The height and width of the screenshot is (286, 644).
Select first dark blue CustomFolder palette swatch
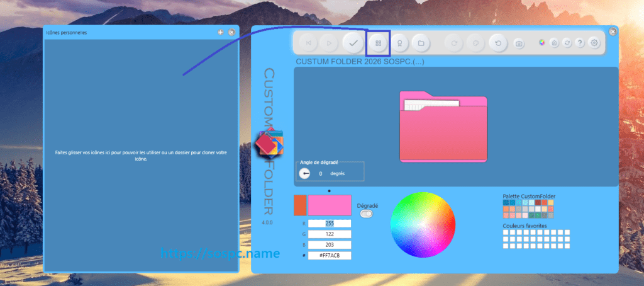click(506, 203)
